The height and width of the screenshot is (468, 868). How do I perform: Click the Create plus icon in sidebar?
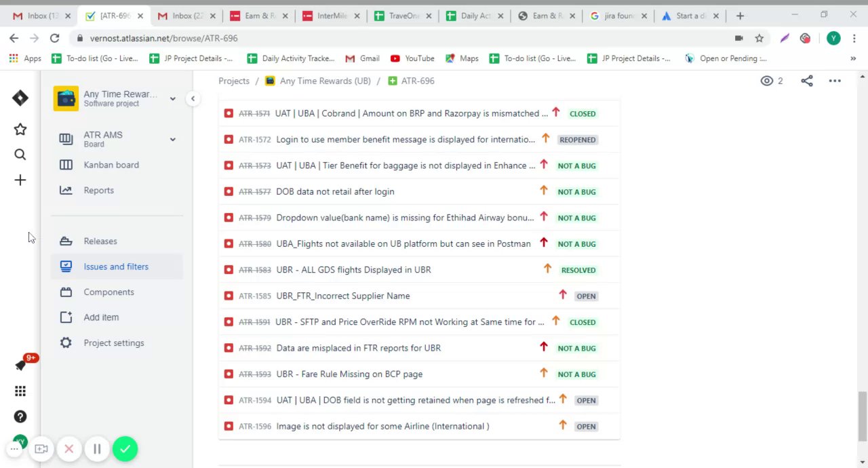click(x=20, y=180)
